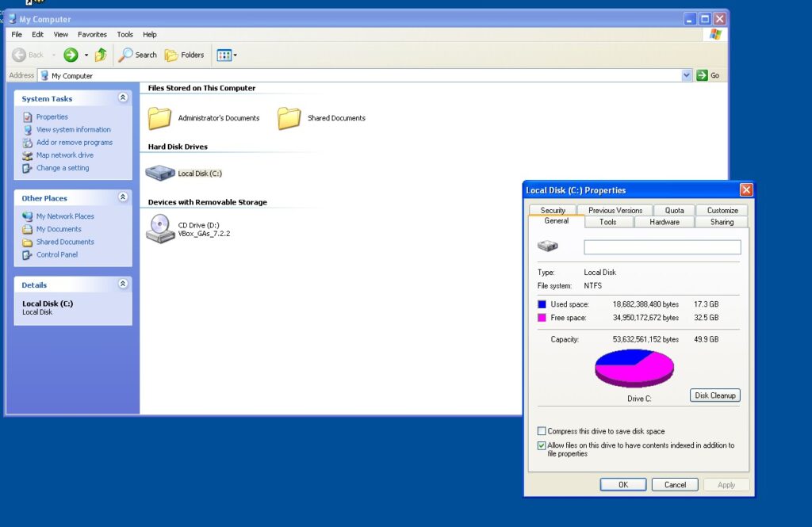The image size is (812, 527).
Task: Uncheck the allow files indexed checkbox
Action: point(542,445)
